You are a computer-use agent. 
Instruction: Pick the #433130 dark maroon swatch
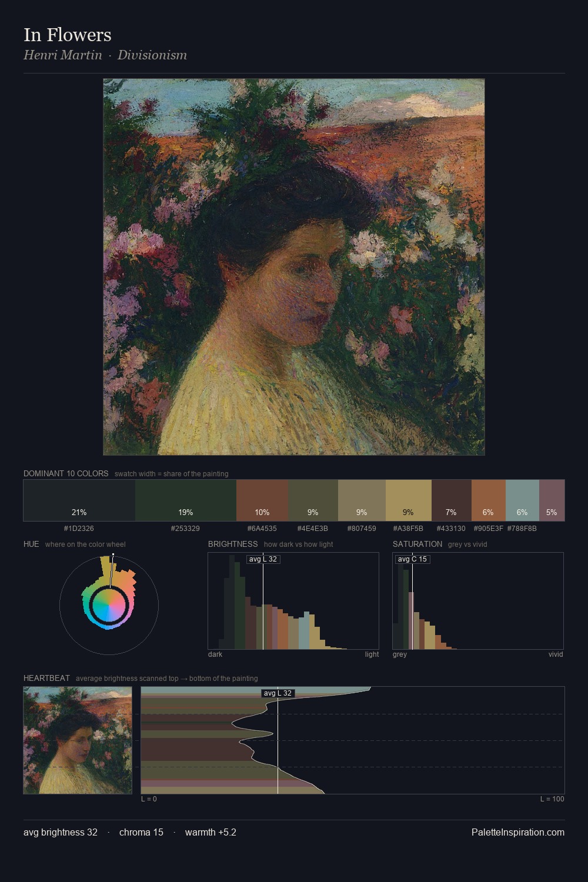click(x=452, y=500)
